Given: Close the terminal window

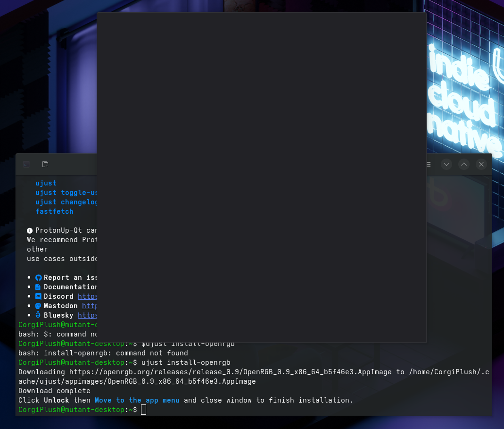Looking at the screenshot, I should [481, 164].
